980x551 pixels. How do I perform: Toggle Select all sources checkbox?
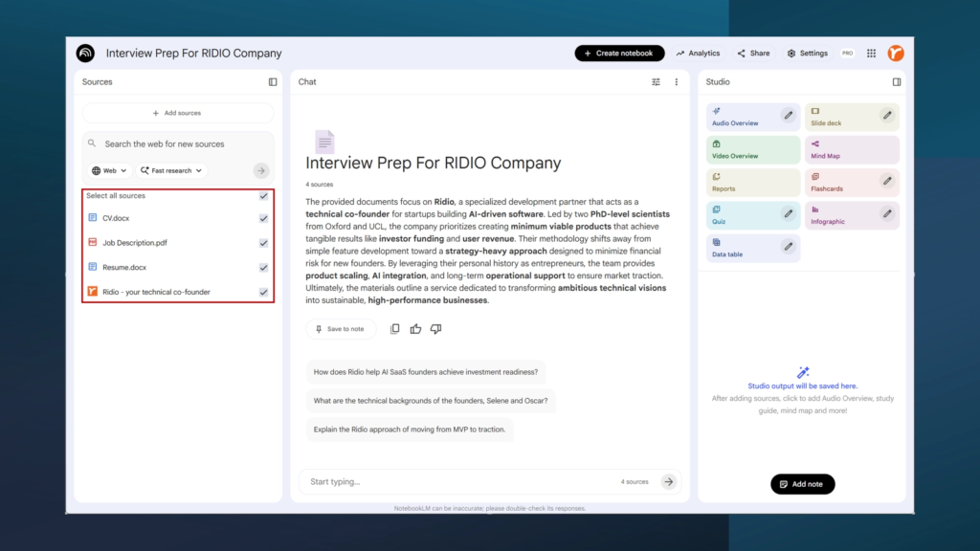pyautogui.click(x=263, y=196)
